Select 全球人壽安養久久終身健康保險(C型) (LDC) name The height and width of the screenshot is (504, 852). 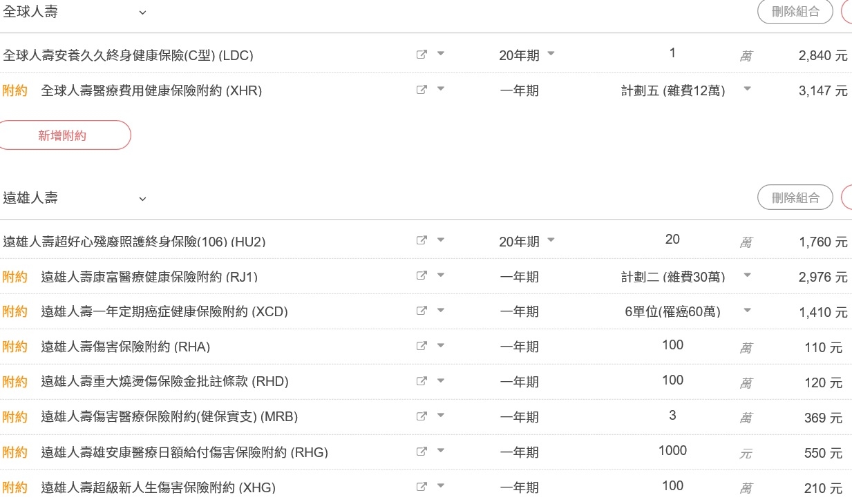[128, 55]
